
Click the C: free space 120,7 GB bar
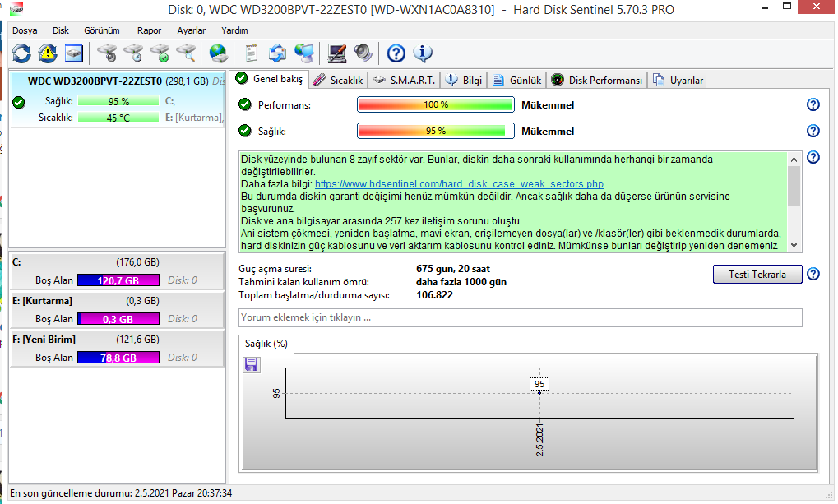coord(118,280)
